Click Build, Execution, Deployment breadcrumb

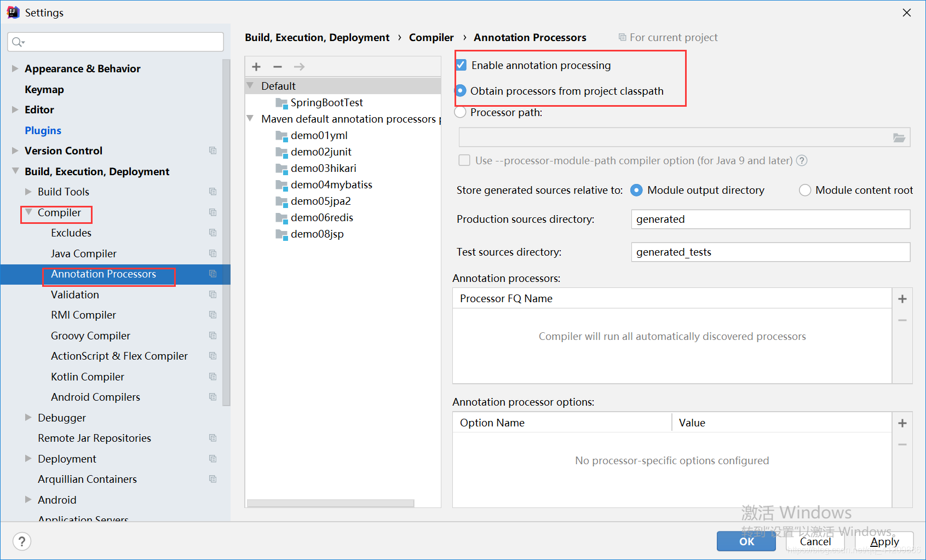(x=317, y=37)
